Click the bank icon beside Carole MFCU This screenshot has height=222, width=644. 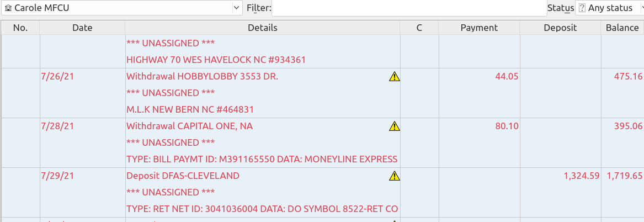coord(7,8)
